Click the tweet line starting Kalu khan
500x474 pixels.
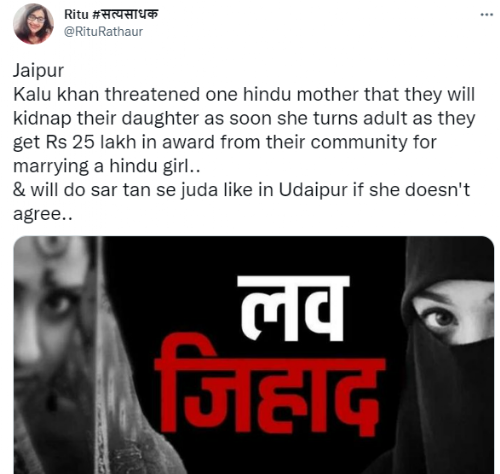point(244,94)
